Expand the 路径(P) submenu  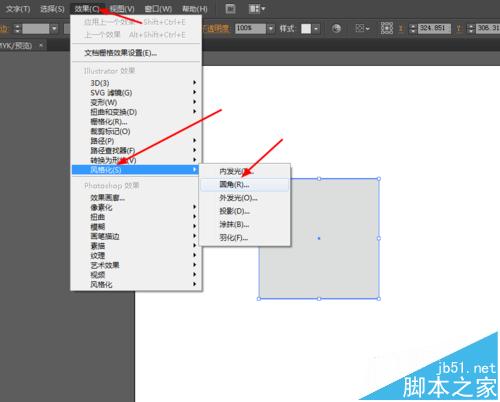click(136, 141)
